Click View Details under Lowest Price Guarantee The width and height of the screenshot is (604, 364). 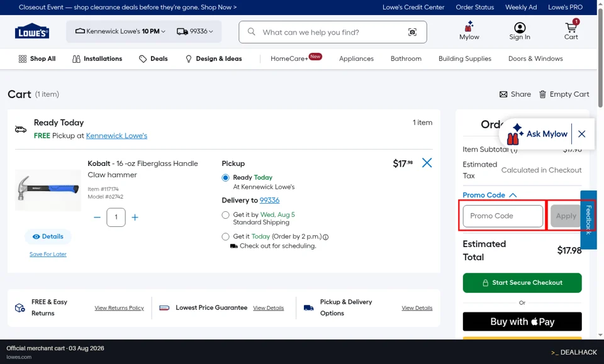[x=268, y=308]
